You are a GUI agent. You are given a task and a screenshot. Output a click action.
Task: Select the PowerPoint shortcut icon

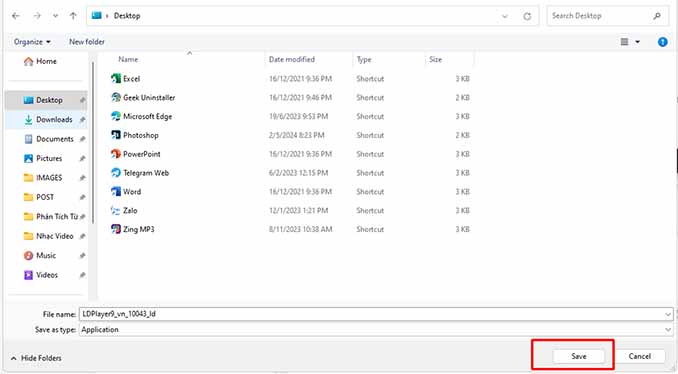116,154
